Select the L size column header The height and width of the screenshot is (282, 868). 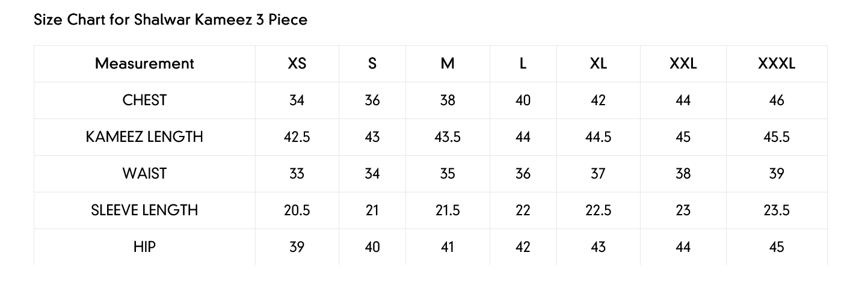(523, 63)
